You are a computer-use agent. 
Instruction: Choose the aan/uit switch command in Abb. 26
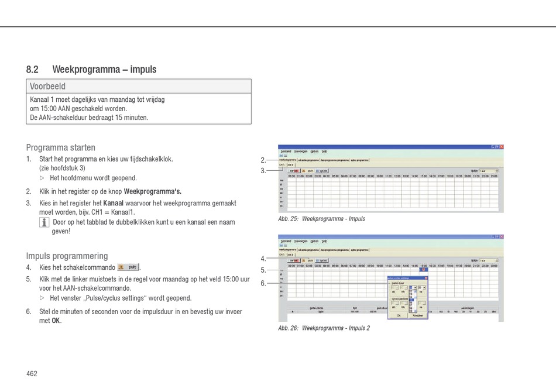(x=294, y=260)
